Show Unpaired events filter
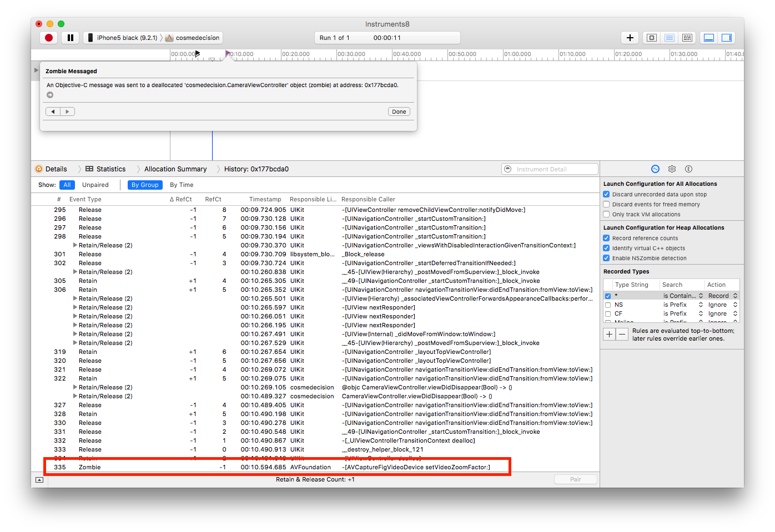775x532 pixels. tap(95, 185)
